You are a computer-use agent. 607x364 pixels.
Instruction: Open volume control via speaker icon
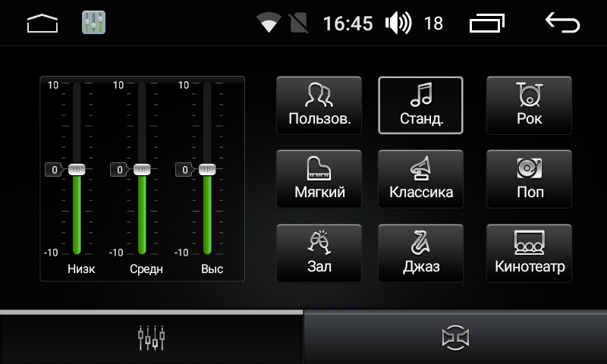(398, 23)
